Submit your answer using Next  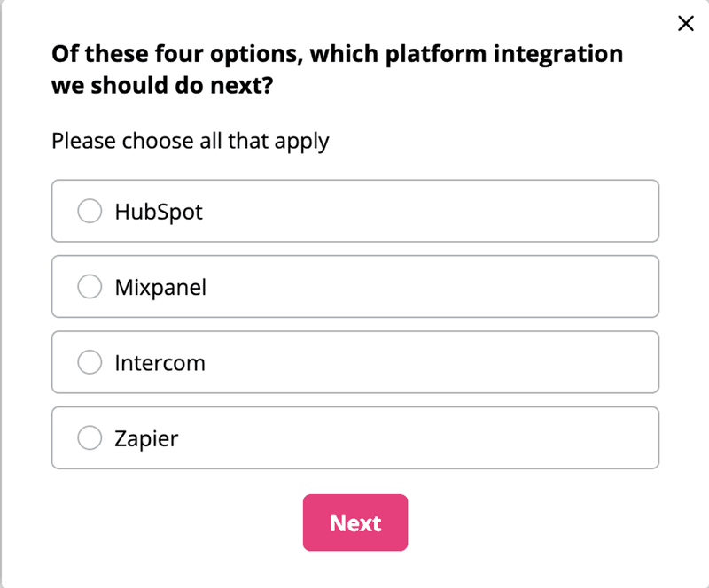click(x=354, y=522)
